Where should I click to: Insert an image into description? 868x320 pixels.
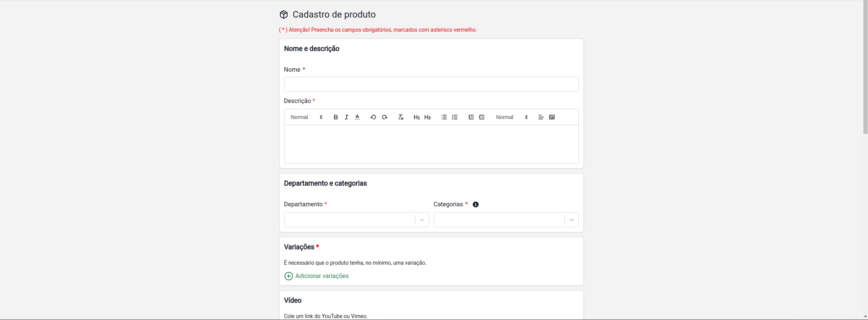pyautogui.click(x=552, y=117)
